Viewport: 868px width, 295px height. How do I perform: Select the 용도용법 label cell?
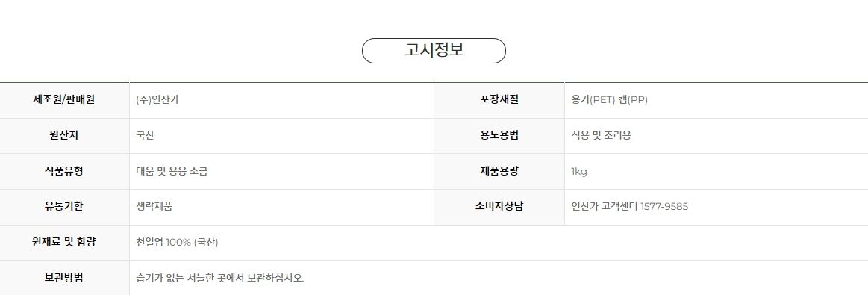click(499, 136)
